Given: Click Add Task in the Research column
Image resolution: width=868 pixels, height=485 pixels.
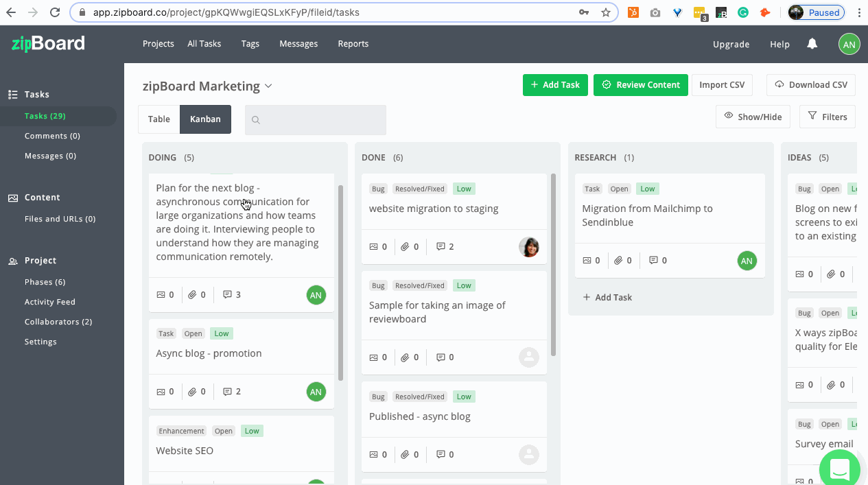Looking at the screenshot, I should 607,297.
